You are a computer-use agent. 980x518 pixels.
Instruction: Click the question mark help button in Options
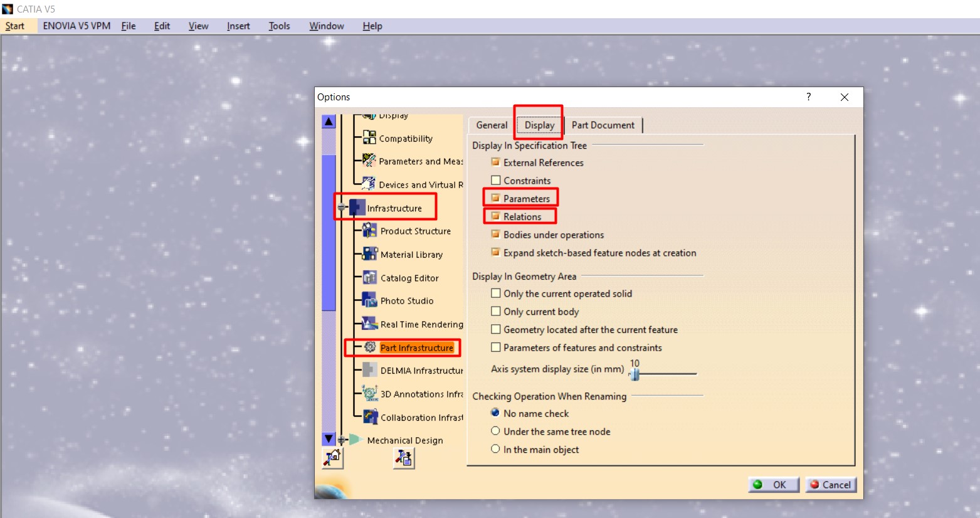point(808,97)
